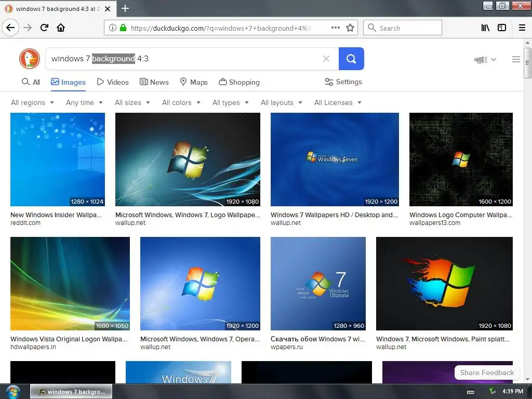Click the wallpapers13.com source link
Screen dimensions: 532x399
pyautogui.click(x=435, y=223)
